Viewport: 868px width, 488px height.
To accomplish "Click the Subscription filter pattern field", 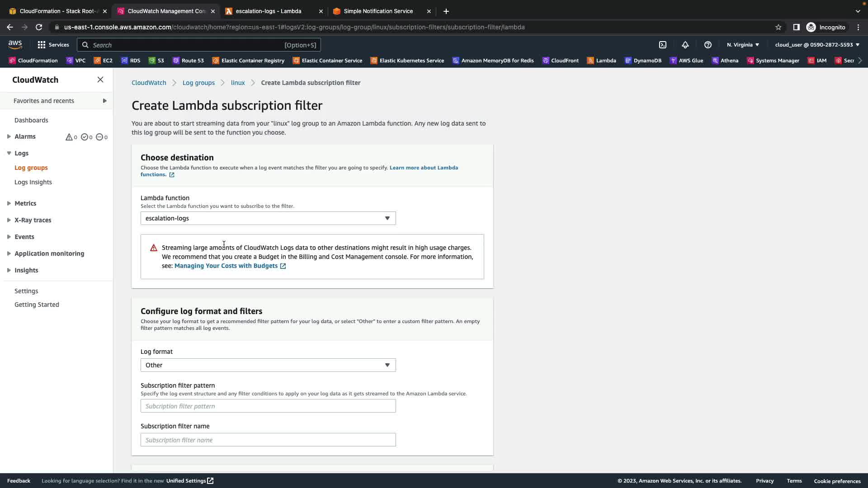I will pos(268,406).
